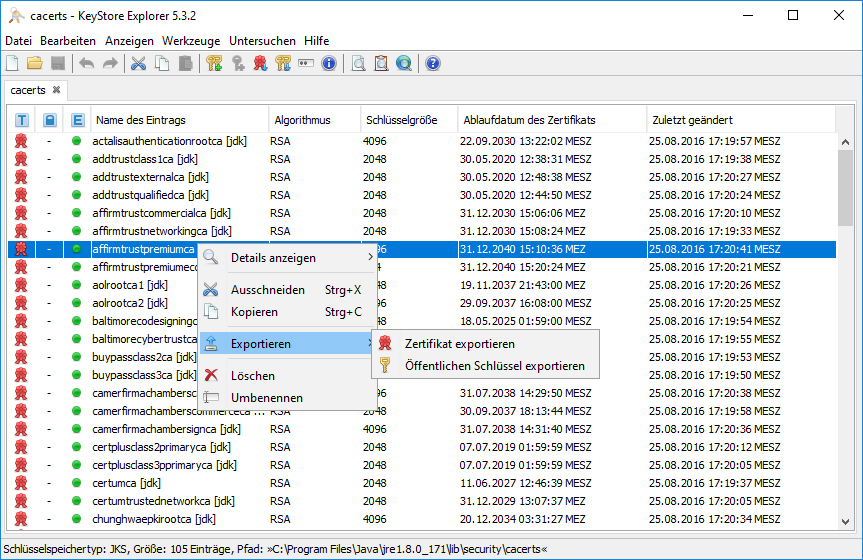Sort by Schlüsselgröße column header
The width and height of the screenshot is (863, 560).
[x=409, y=120]
